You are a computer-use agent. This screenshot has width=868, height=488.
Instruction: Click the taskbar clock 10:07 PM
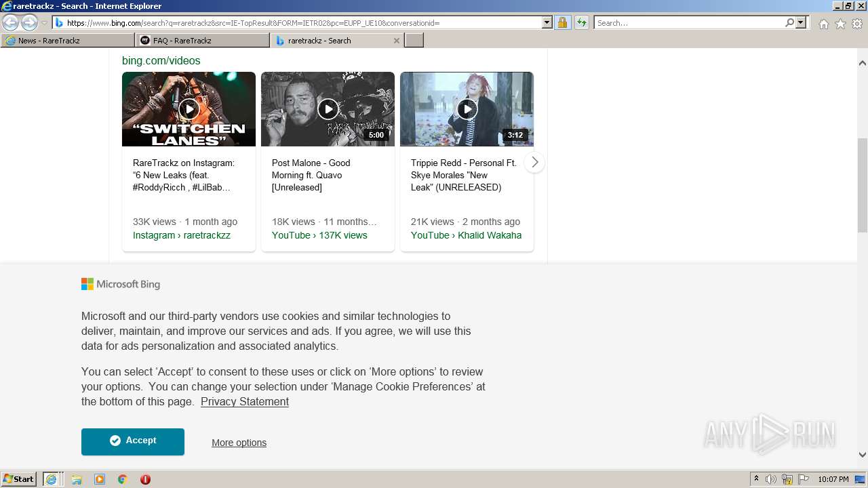coord(833,479)
